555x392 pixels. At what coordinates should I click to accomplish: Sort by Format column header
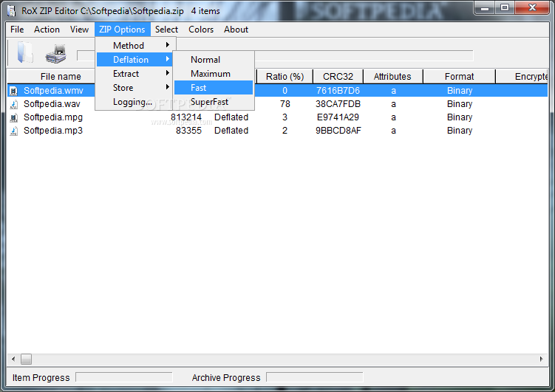point(459,76)
